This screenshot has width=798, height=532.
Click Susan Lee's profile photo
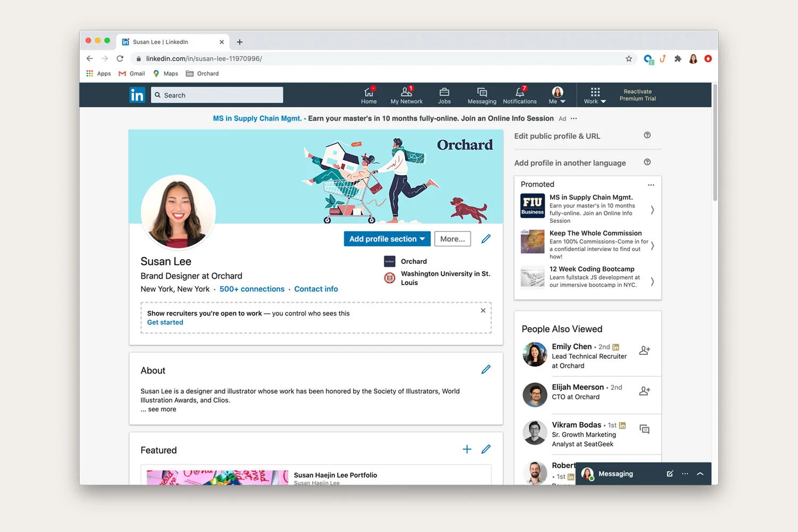click(x=178, y=212)
